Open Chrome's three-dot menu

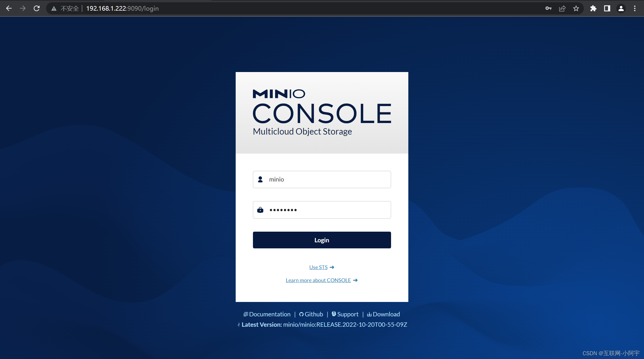(635, 8)
